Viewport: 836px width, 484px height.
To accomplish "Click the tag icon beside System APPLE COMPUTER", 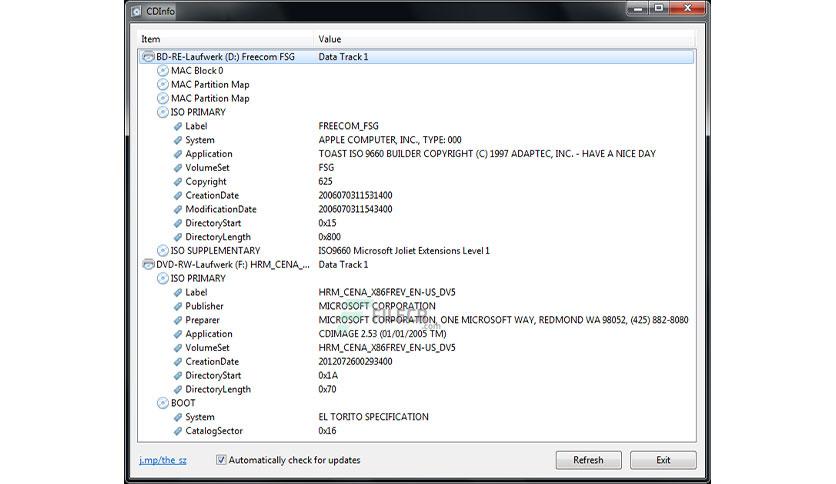I will point(178,140).
